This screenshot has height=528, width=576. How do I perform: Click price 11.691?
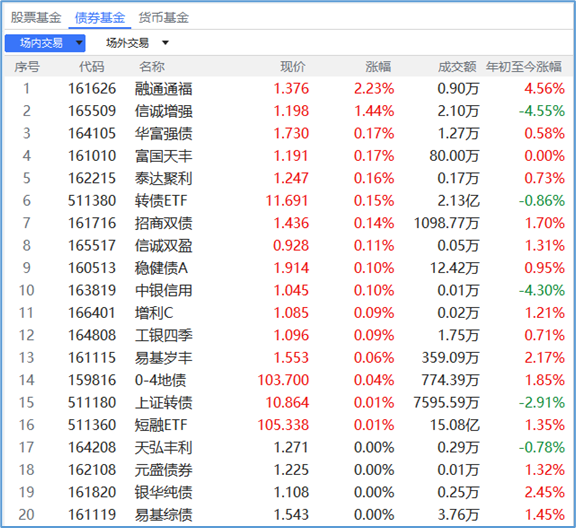pos(287,201)
